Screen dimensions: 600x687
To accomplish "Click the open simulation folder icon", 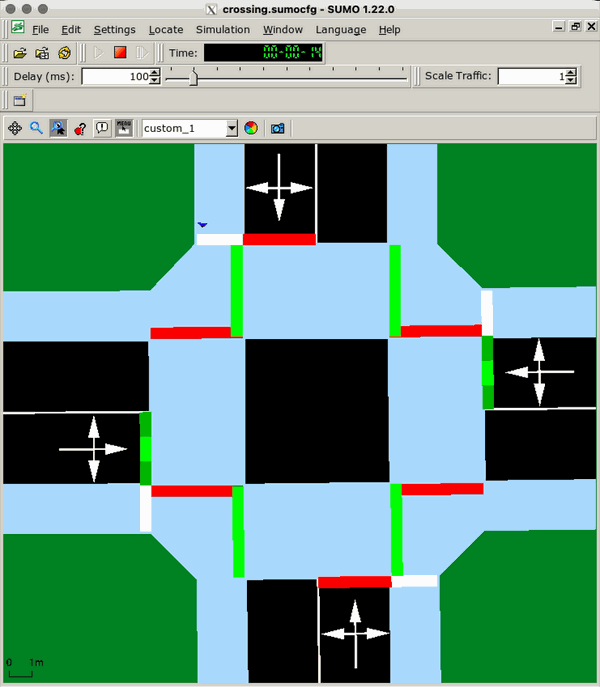I will [19, 53].
